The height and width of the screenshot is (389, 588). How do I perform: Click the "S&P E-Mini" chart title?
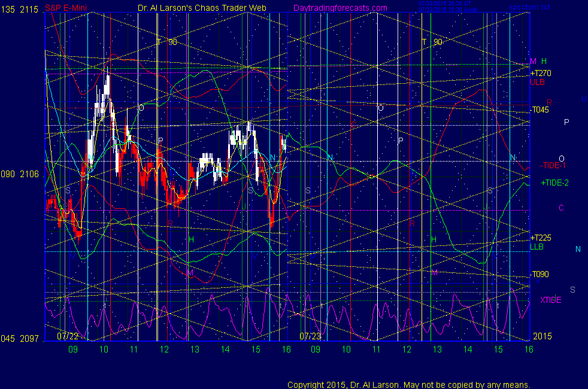pos(66,8)
